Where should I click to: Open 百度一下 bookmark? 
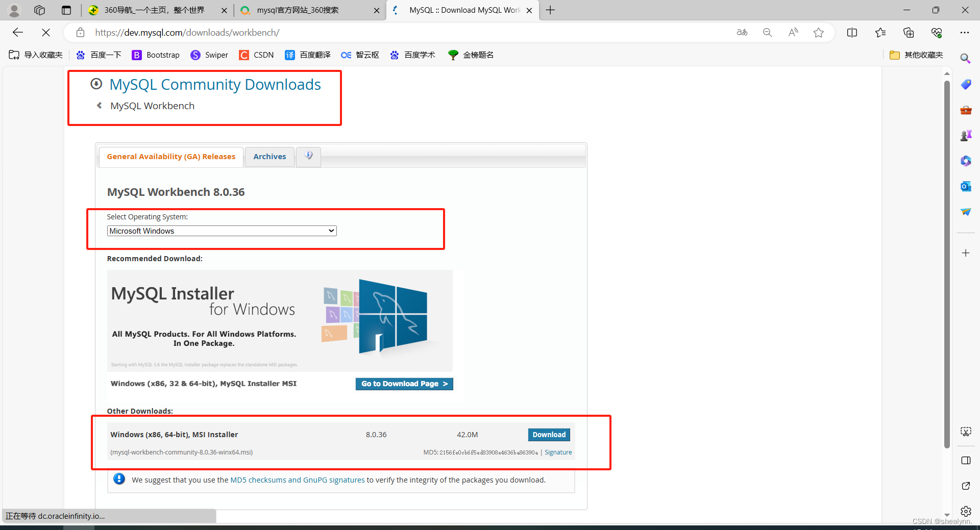click(x=99, y=55)
